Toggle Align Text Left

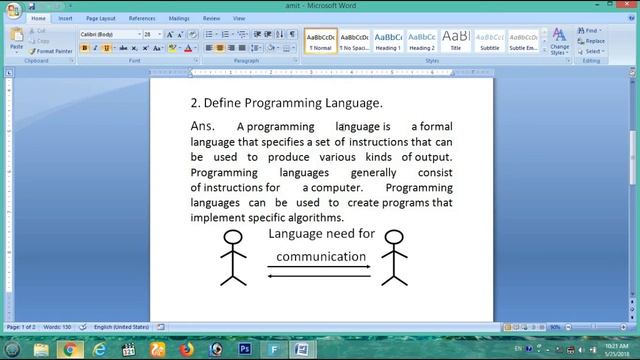tap(209, 48)
